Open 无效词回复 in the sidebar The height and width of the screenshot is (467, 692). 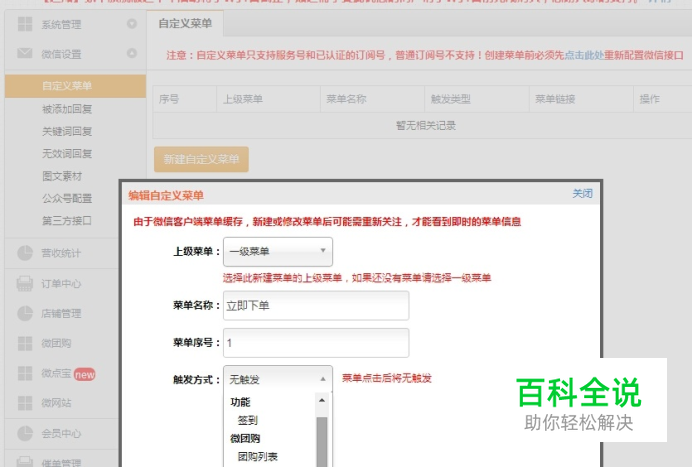[67, 153]
